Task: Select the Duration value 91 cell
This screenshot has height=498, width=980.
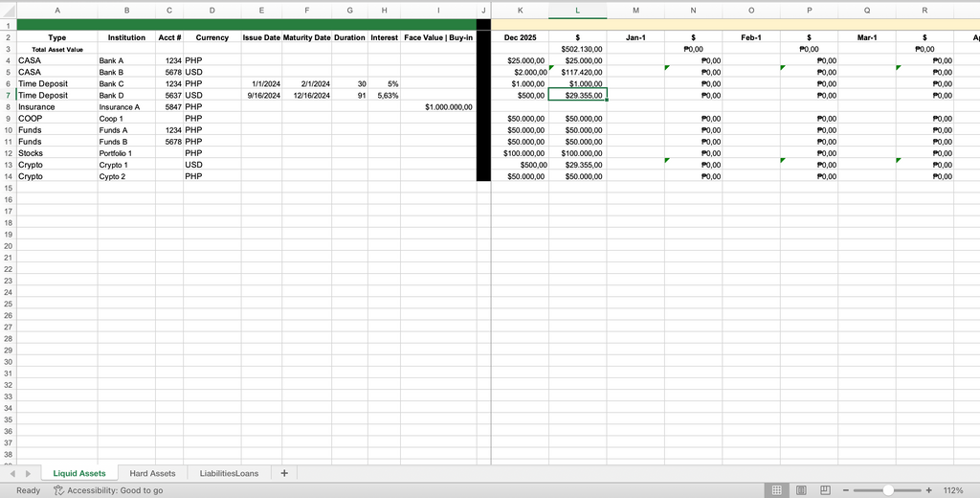Action: [349, 95]
